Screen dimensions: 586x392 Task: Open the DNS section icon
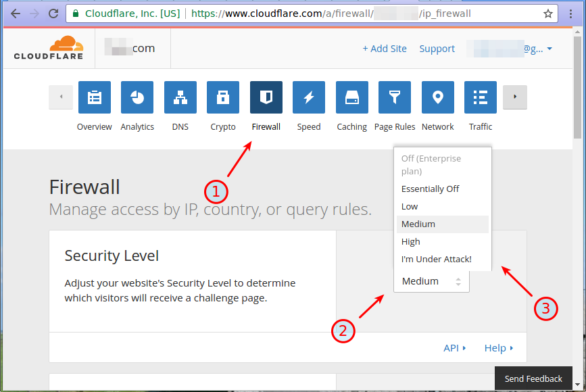coord(180,97)
